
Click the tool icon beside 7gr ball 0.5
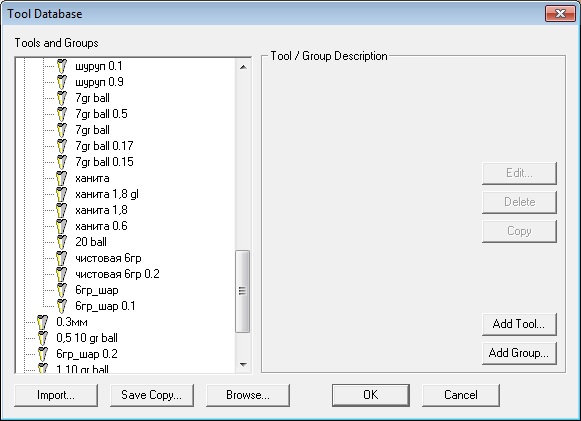pyautogui.click(x=62, y=114)
